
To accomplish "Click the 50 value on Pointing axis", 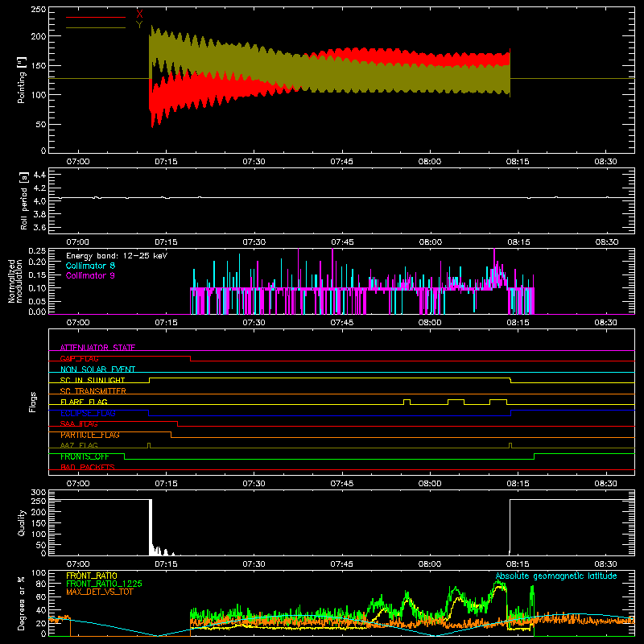I will (x=41, y=124).
